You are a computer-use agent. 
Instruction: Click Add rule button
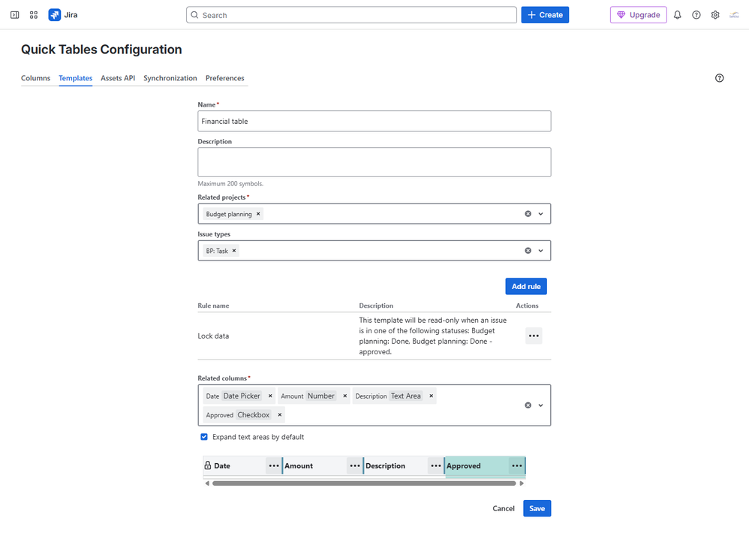click(526, 286)
